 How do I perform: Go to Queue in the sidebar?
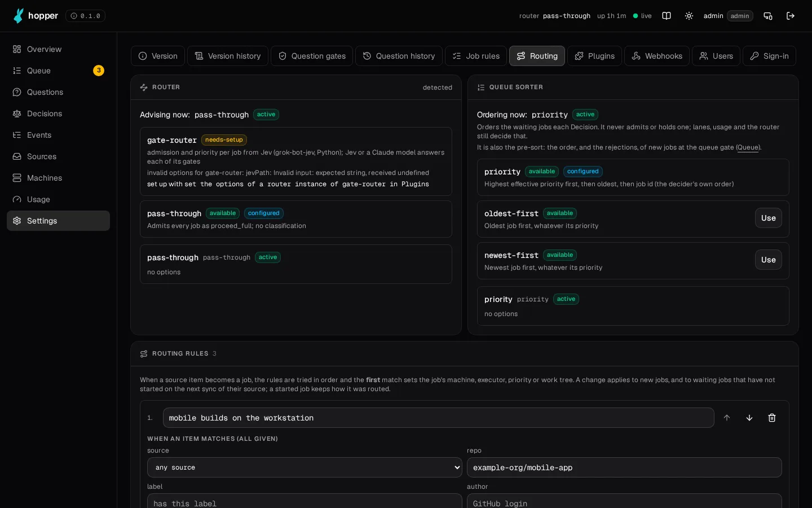click(x=58, y=71)
